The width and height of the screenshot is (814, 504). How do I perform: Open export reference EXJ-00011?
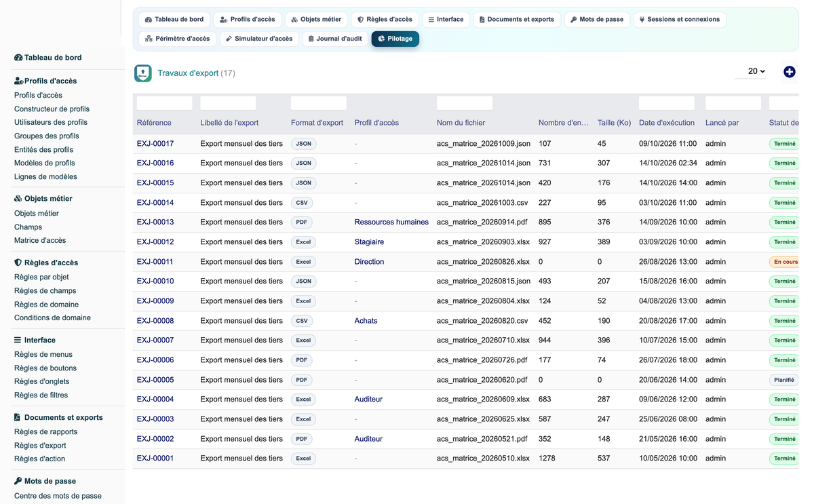(155, 262)
